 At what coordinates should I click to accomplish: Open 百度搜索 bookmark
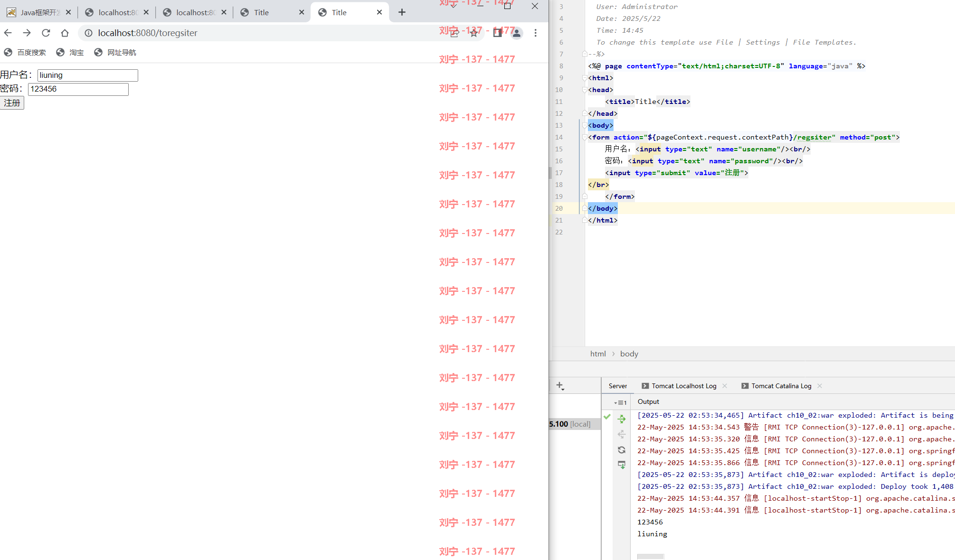pyautogui.click(x=25, y=52)
